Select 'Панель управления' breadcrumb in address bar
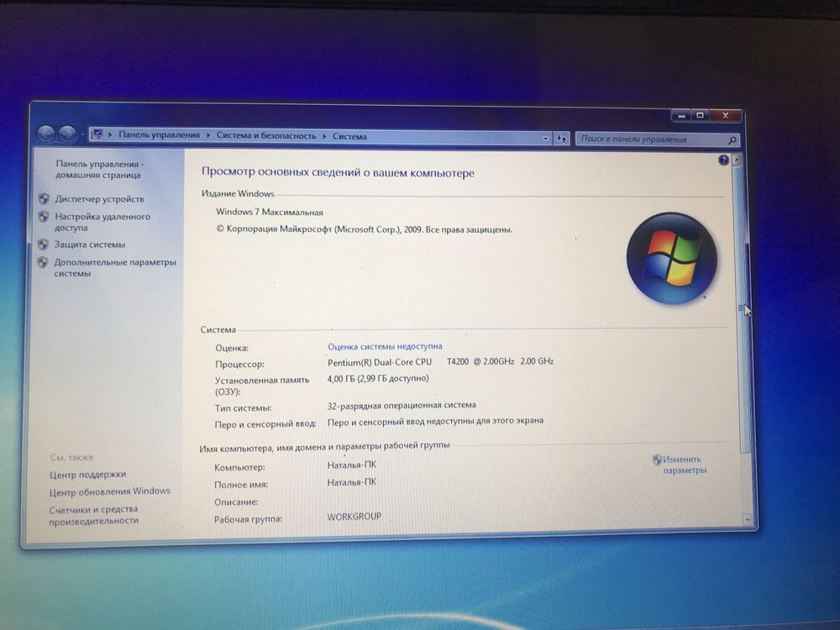The width and height of the screenshot is (840, 630). (159, 135)
